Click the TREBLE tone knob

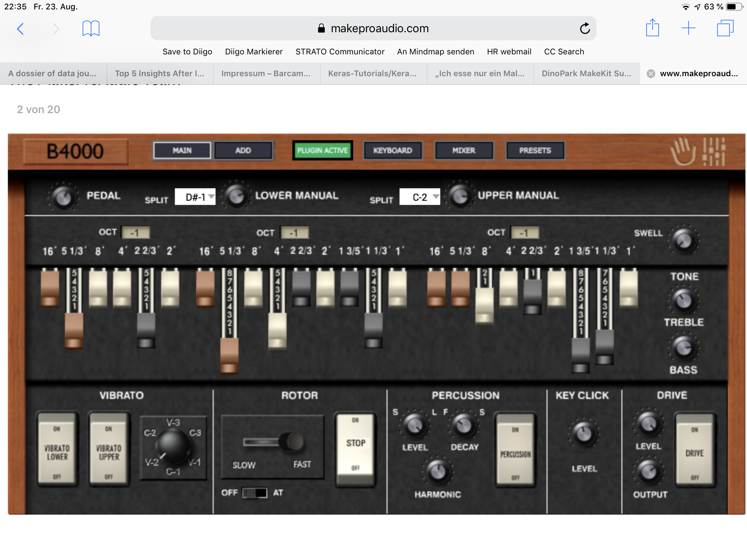684,300
